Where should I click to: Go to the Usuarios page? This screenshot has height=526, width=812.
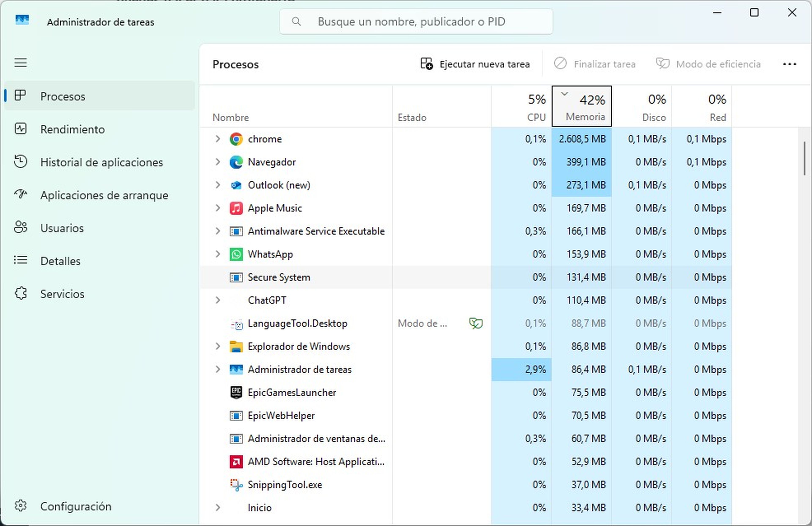coord(100,228)
